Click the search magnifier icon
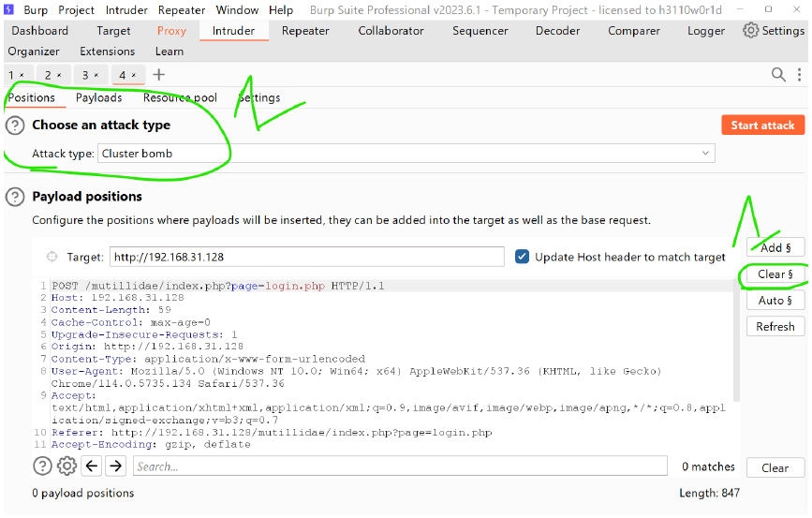This screenshot has height=518, width=812. (x=778, y=75)
